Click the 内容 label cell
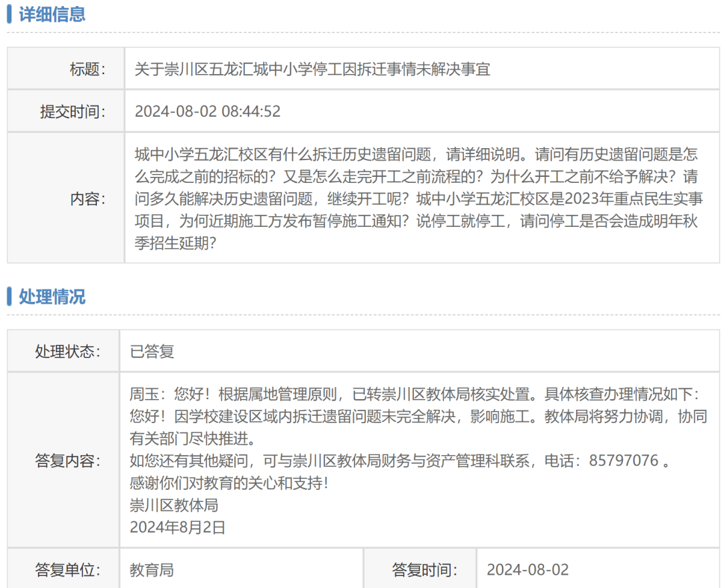721x588 pixels. (65, 198)
